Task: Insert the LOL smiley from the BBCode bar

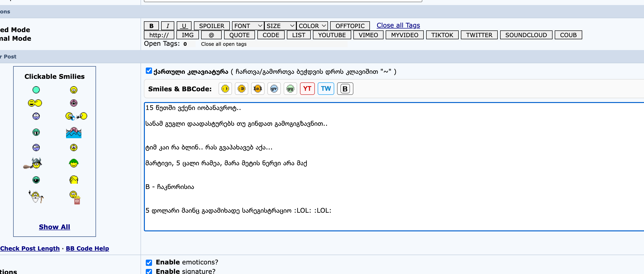Action: click(x=258, y=89)
